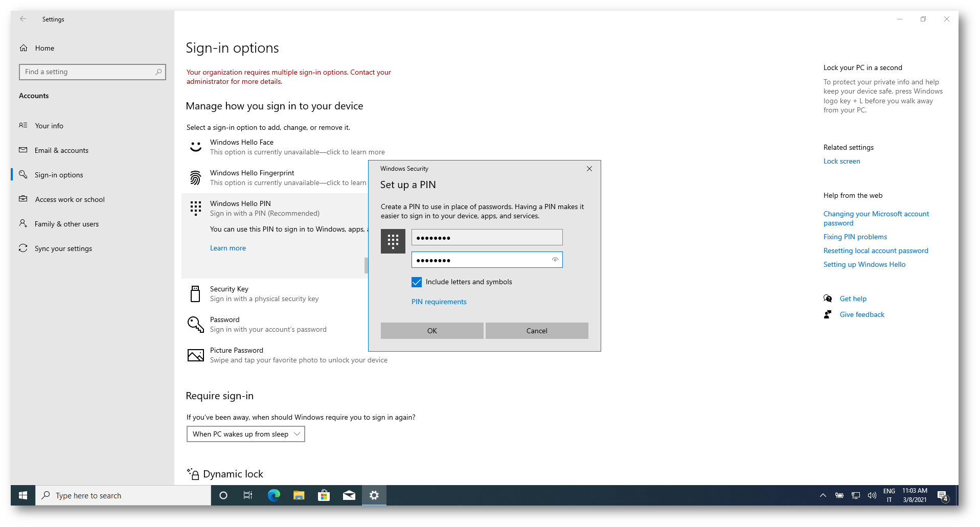Show hidden system tray icons
This screenshot has height=527, width=980.
coord(823,495)
